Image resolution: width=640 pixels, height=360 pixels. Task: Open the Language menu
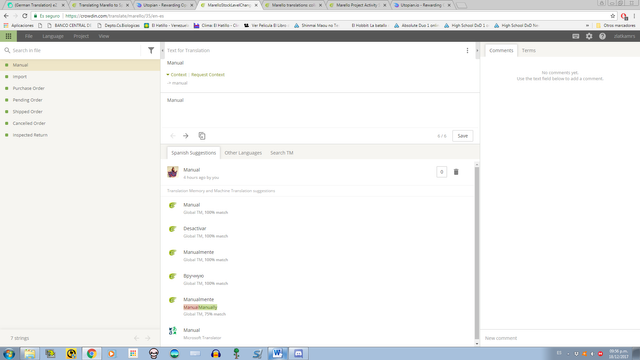[x=53, y=36]
